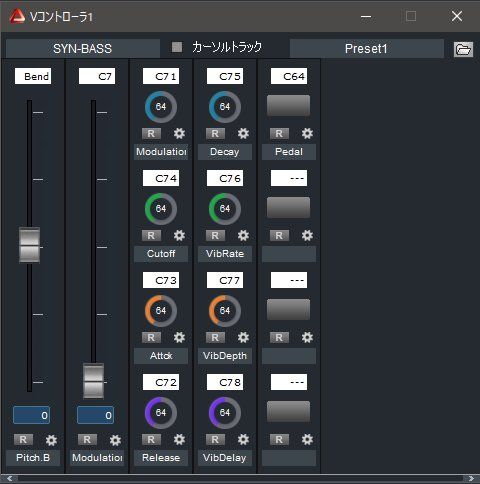The width and height of the screenshot is (480, 484).
Task: Open the Bend controller assignment box
Action: coord(33,76)
